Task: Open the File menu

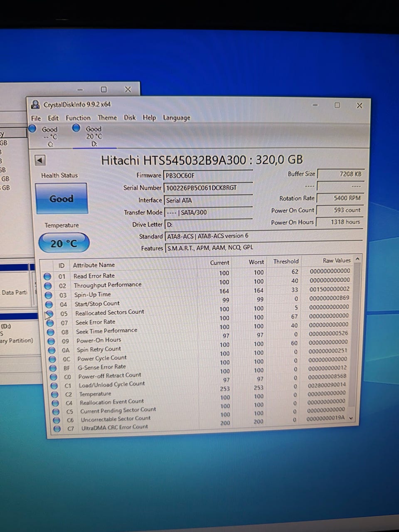Action: coord(36,118)
